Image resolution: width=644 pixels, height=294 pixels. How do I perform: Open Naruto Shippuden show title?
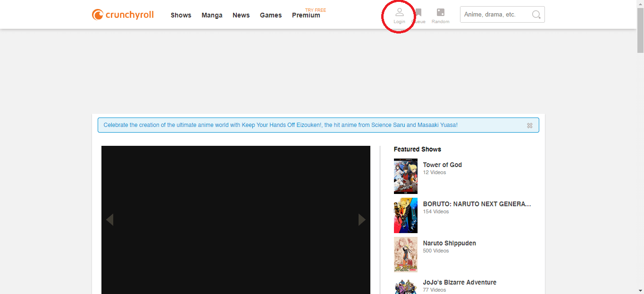tap(449, 243)
